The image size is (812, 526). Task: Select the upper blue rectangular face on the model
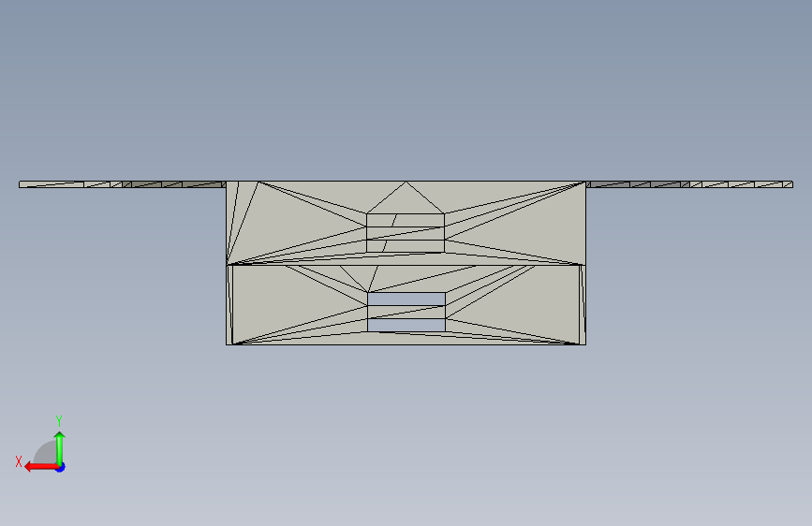click(x=406, y=299)
